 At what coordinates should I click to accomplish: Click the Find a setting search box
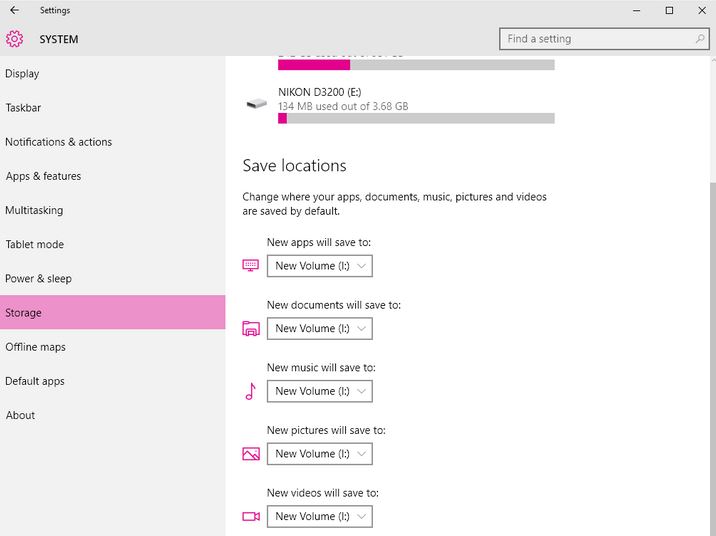tap(604, 39)
